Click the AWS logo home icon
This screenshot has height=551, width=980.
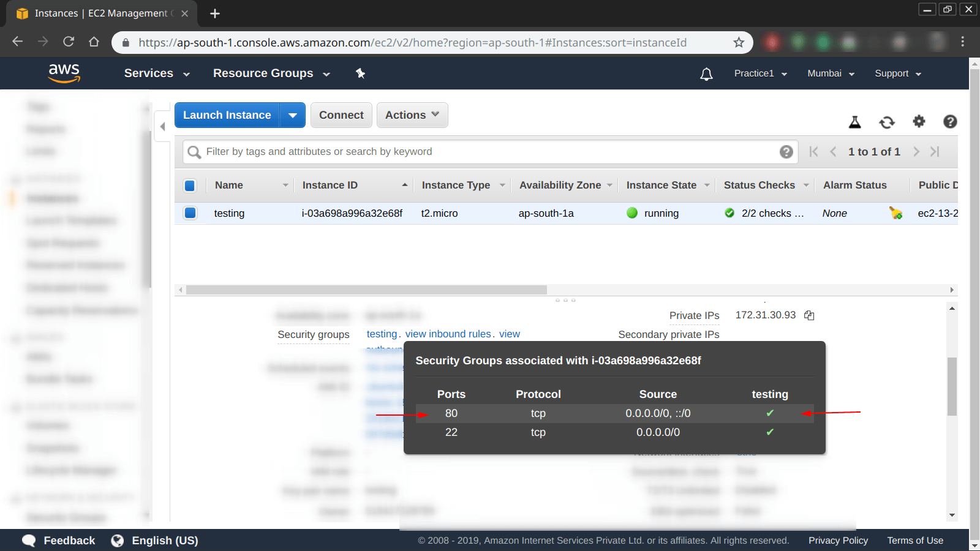(64, 73)
